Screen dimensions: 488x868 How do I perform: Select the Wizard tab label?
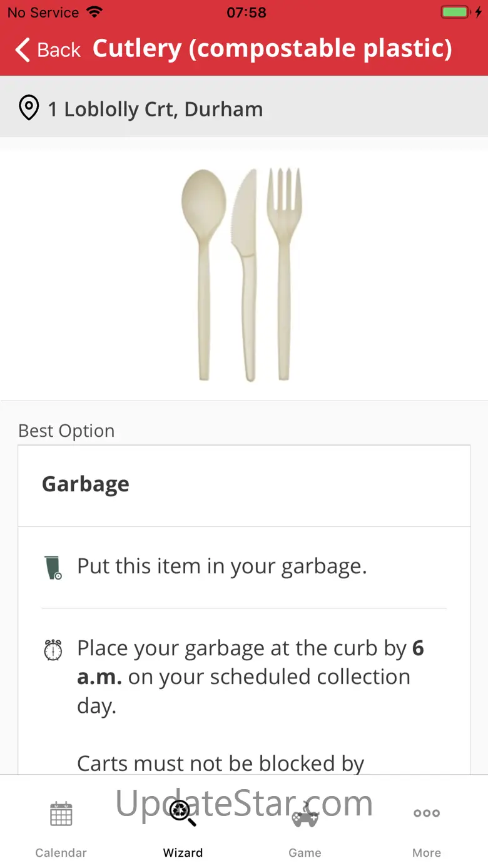click(x=183, y=852)
